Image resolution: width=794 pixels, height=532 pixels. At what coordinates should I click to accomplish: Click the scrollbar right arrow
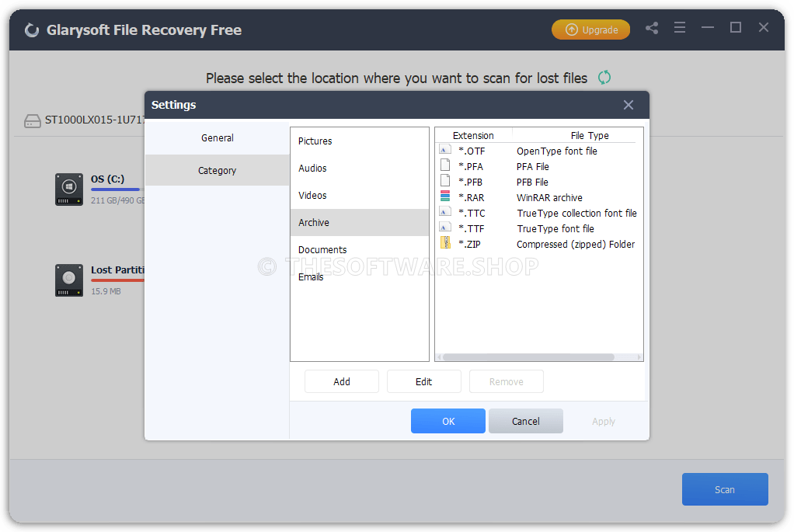point(639,357)
